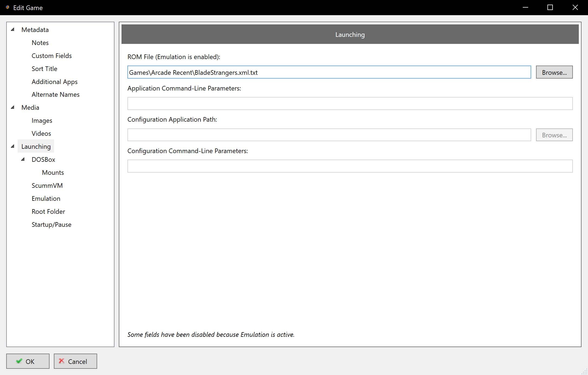This screenshot has height=375, width=588.
Task: Select ScummVM in the tree
Action: (47, 186)
